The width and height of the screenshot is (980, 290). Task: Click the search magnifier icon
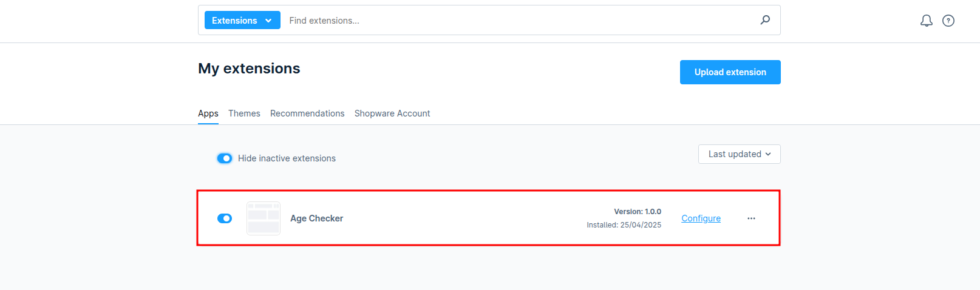point(765,20)
